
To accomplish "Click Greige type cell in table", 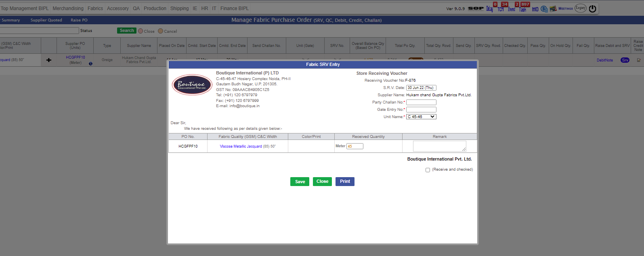I will (x=107, y=60).
